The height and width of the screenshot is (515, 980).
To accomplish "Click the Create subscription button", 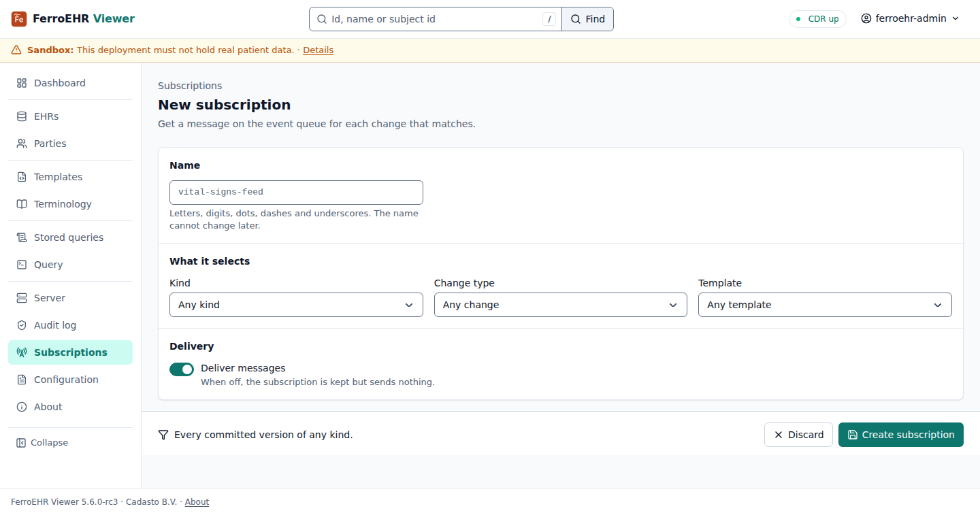I will (x=901, y=435).
